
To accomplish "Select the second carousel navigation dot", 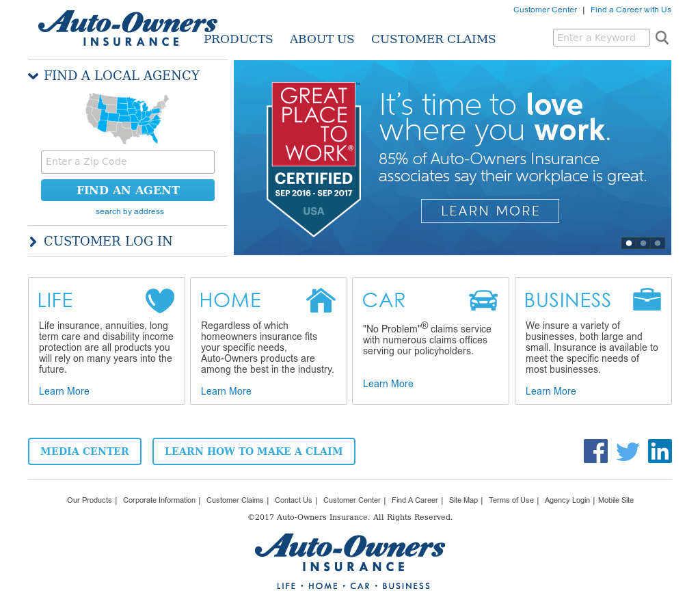I will [x=643, y=243].
